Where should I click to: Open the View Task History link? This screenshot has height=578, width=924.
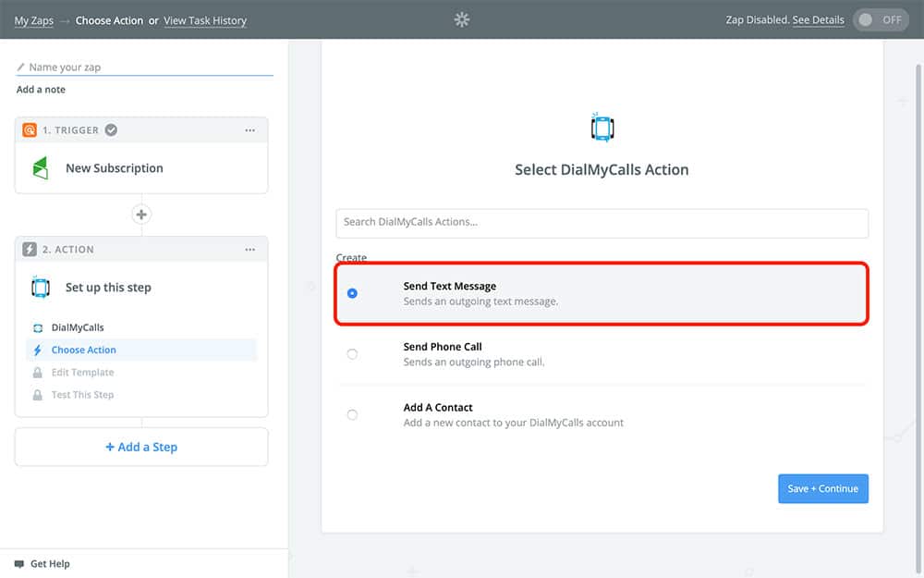[x=205, y=20]
